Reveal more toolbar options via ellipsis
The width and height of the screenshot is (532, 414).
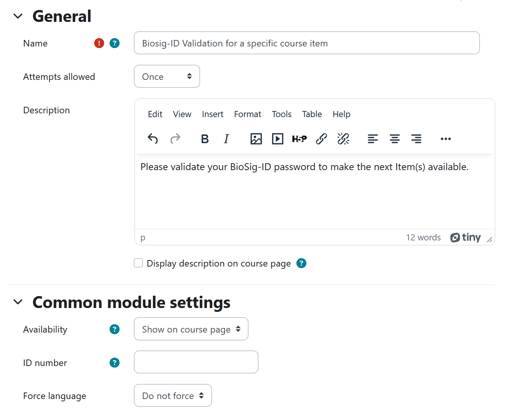click(x=446, y=139)
